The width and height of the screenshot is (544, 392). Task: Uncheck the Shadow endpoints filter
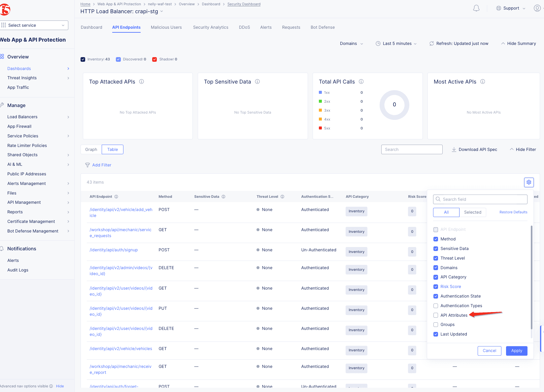coord(154,59)
